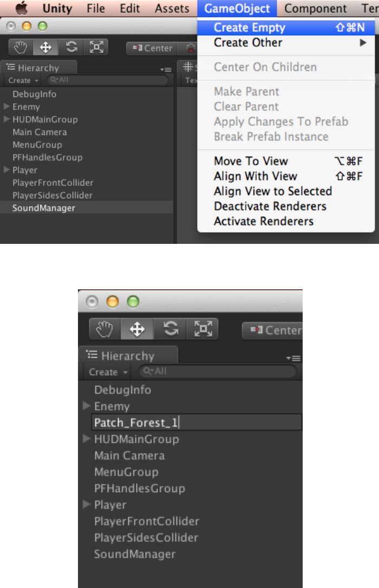Click the disabled Make Parent item

tap(286, 92)
